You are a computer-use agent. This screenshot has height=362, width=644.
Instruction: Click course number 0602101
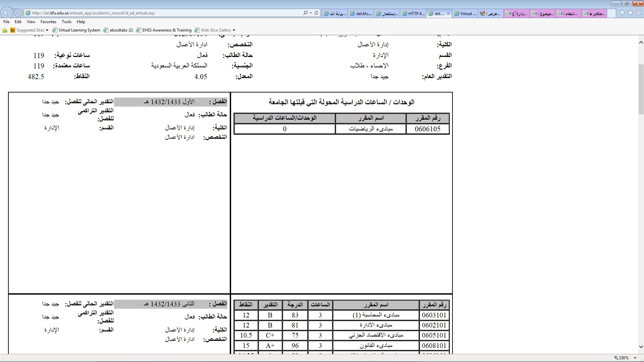pos(434,325)
